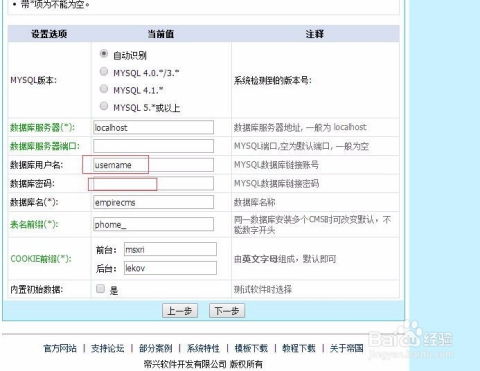Click the 内置初始数据 label
This screenshot has width=480, height=371.
pyautogui.click(x=36, y=289)
